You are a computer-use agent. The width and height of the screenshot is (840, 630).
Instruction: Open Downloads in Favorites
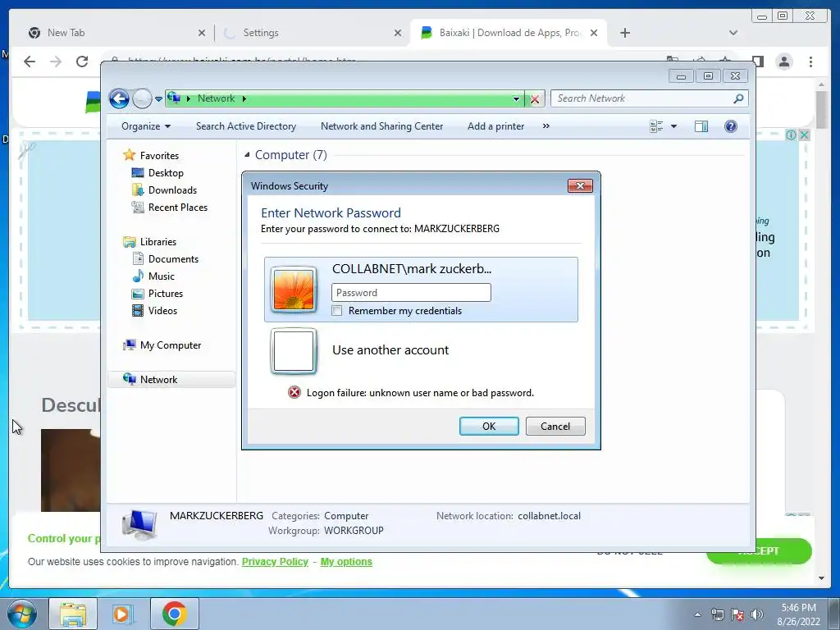pos(172,190)
